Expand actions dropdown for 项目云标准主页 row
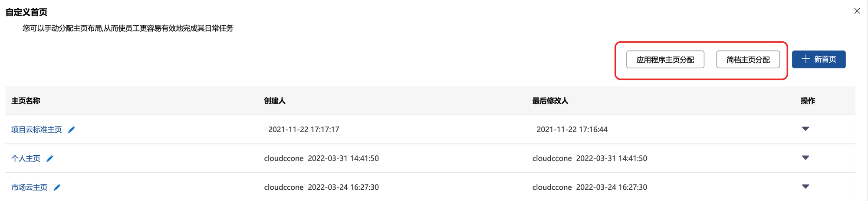868x201 pixels. pos(805,129)
